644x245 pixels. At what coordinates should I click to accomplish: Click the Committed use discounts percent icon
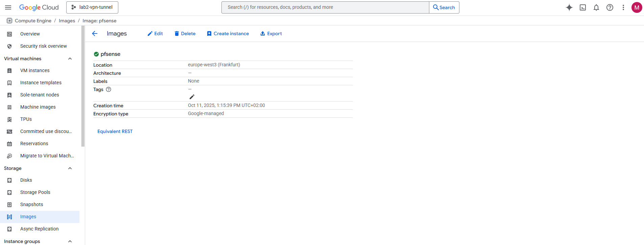[9, 131]
